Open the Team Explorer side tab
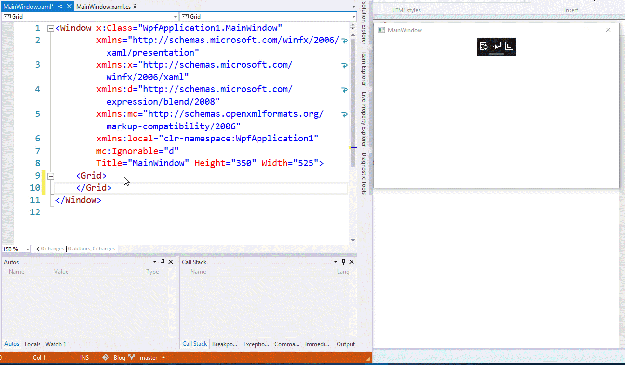 tap(364, 69)
